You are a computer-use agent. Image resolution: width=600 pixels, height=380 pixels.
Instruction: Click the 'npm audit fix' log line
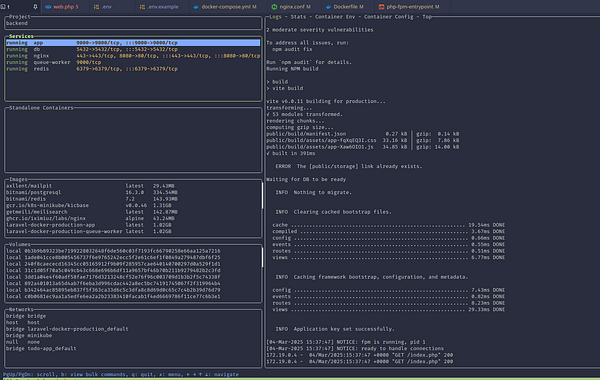pyautogui.click(x=292, y=49)
